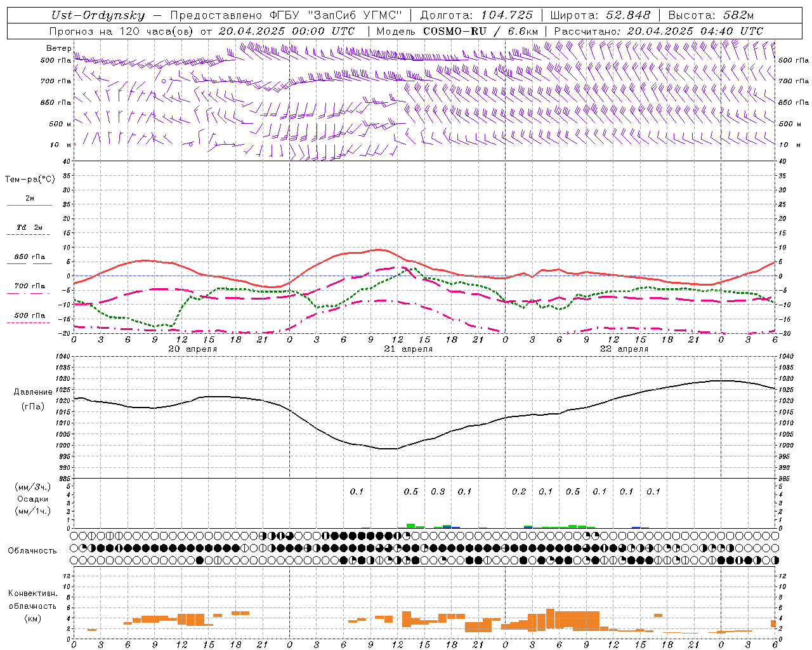Click the station name "Ust-Ordynsky" in the header
812x650 pixels.
coord(98,16)
